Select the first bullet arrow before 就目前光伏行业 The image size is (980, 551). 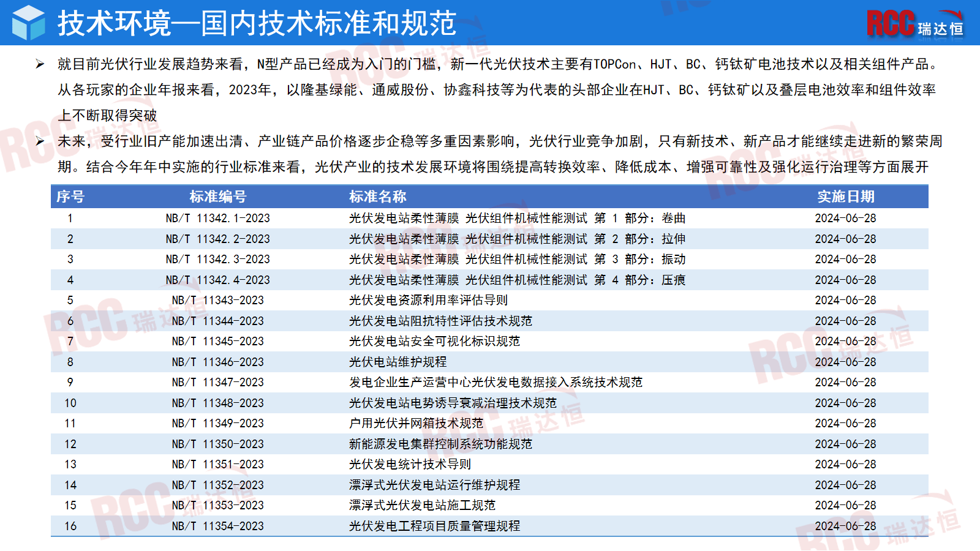pos(40,64)
